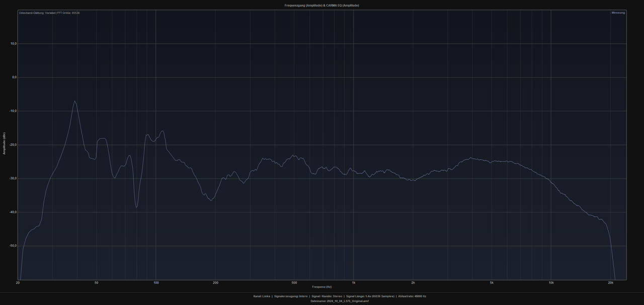
Task: Click the chart title 'Frequenzgang (Amplitude) & CARMA EQ (Amplitude)'
Action: pos(321,5)
